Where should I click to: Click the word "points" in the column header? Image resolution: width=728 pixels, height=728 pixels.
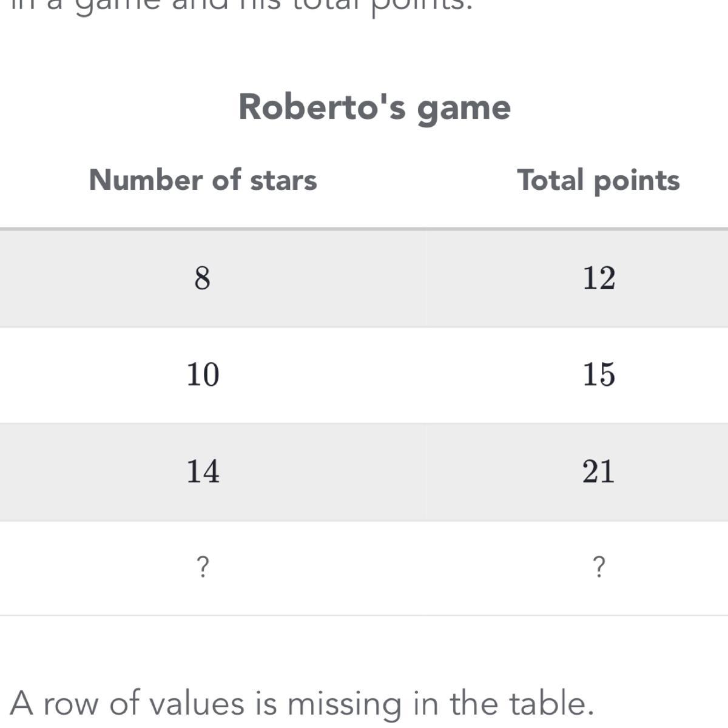click(x=636, y=181)
